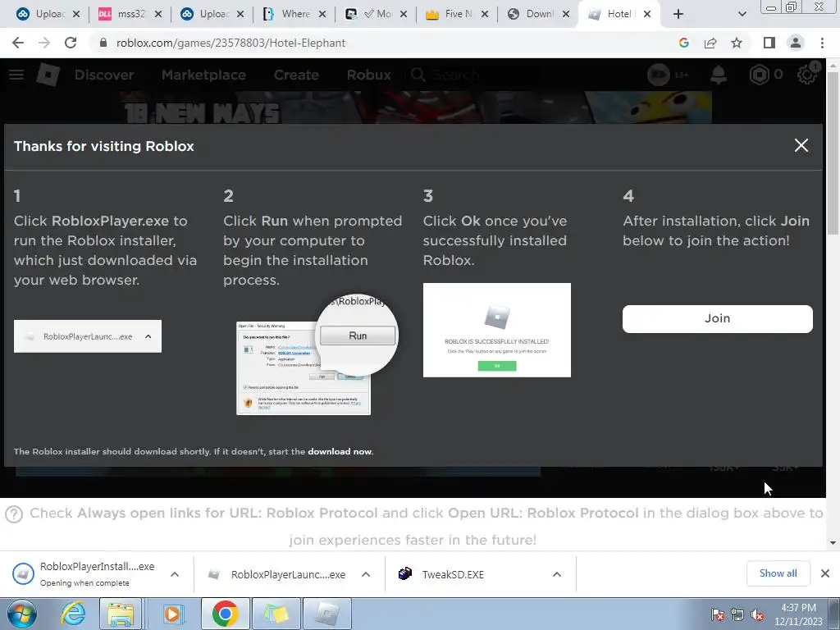Click the taskbar clock
This screenshot has height=630, width=840.
(798, 614)
